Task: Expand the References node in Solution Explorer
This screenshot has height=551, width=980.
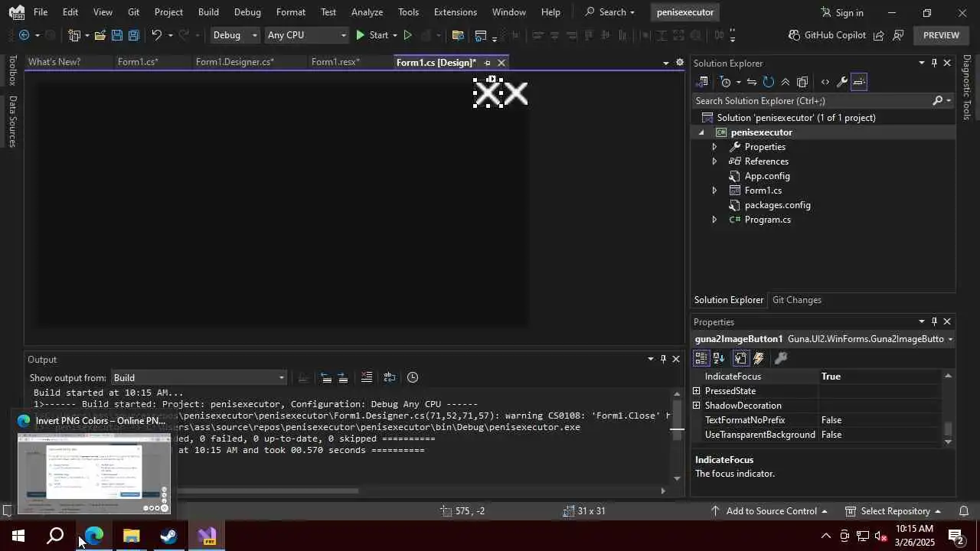Action: pos(714,161)
